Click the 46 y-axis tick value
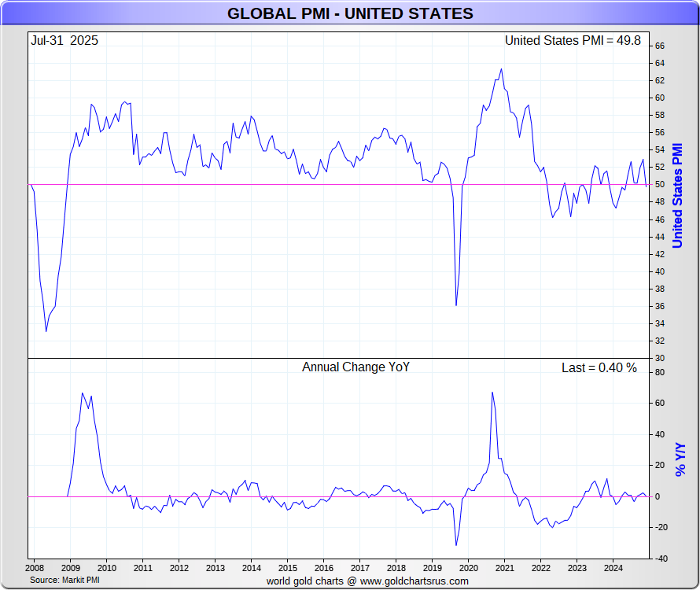 [659, 219]
